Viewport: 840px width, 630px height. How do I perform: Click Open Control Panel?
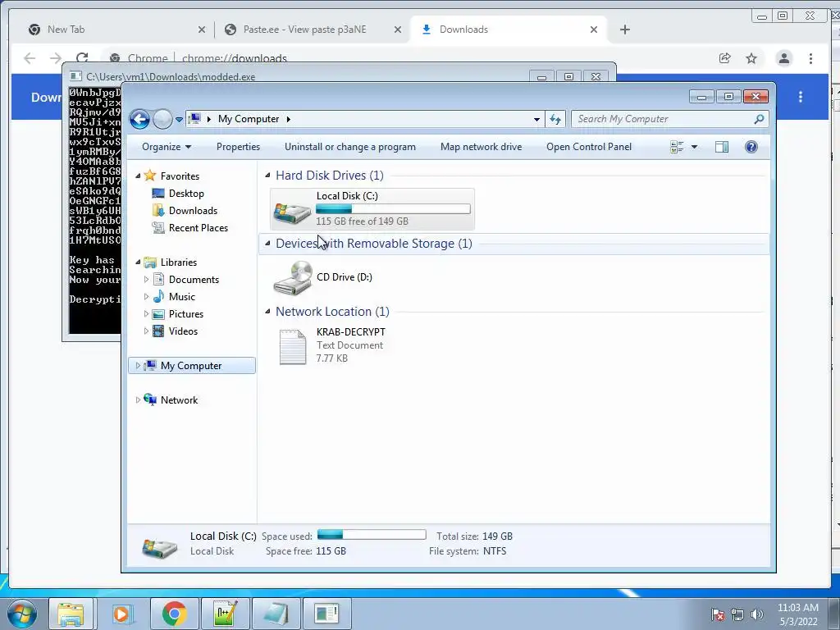589,147
